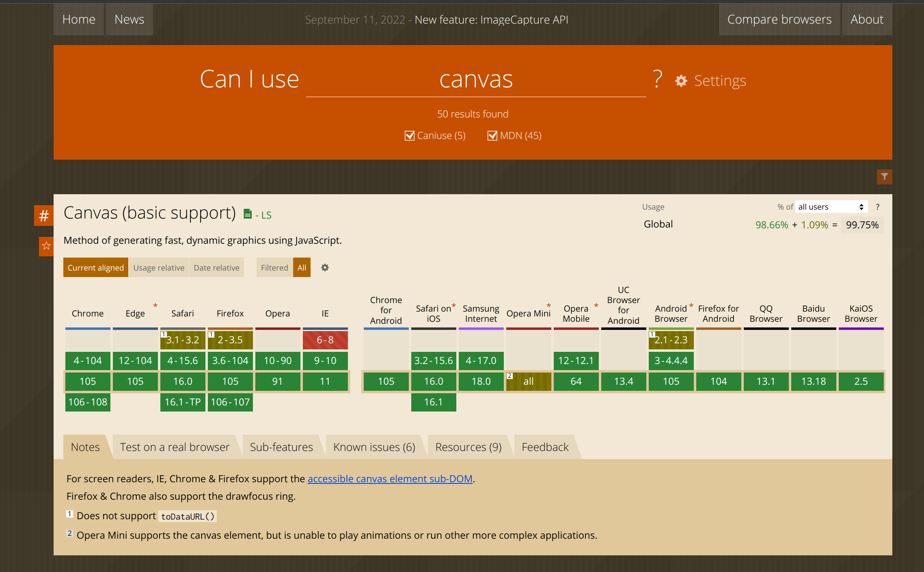Click the green spec document icon
924x572 pixels.
pyautogui.click(x=247, y=214)
